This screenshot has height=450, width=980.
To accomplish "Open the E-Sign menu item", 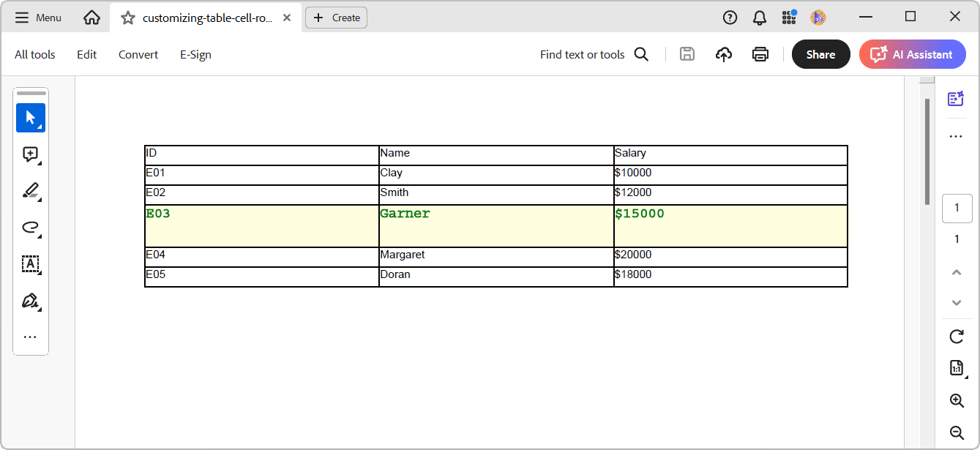I will tap(195, 54).
